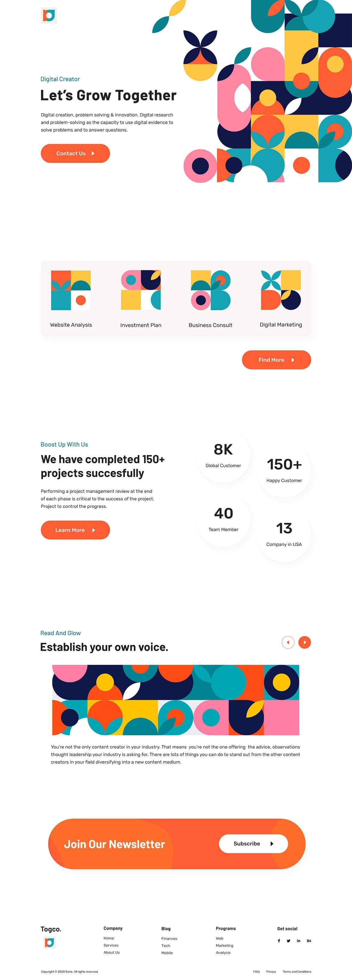Click the Digital Marketing service icon
The image size is (352, 980).
coord(281,290)
